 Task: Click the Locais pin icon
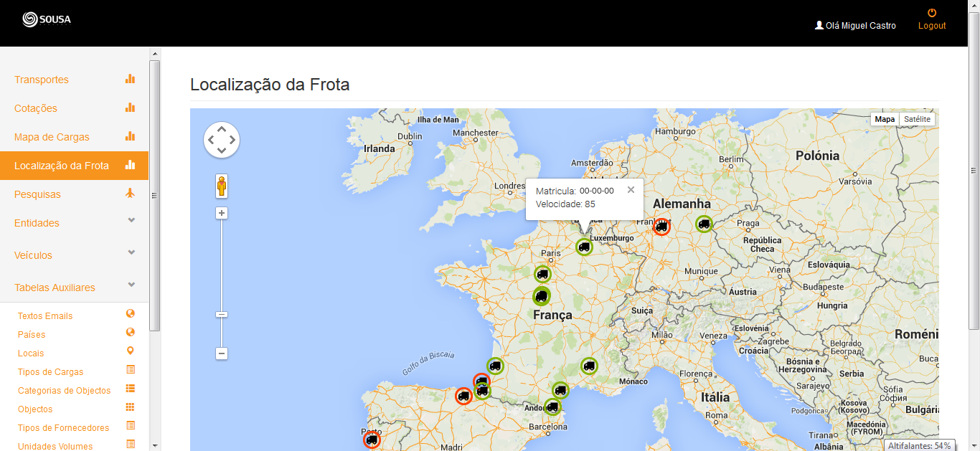point(130,351)
